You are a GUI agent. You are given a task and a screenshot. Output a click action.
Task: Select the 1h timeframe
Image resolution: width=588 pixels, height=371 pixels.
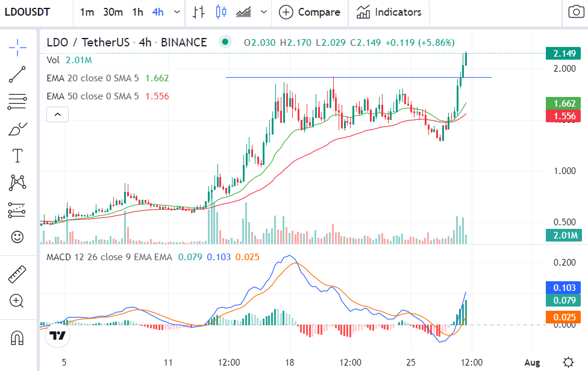pos(137,12)
